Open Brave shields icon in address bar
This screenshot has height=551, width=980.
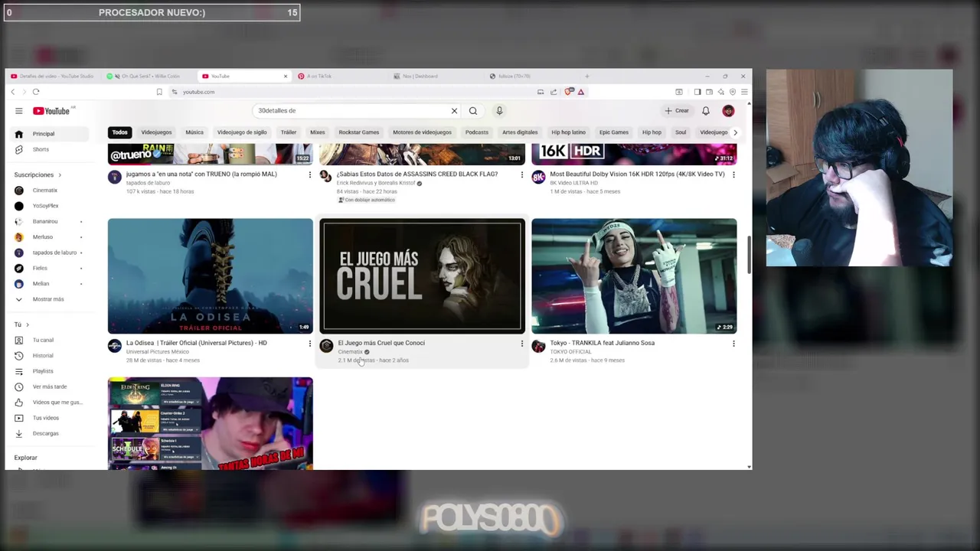(568, 92)
